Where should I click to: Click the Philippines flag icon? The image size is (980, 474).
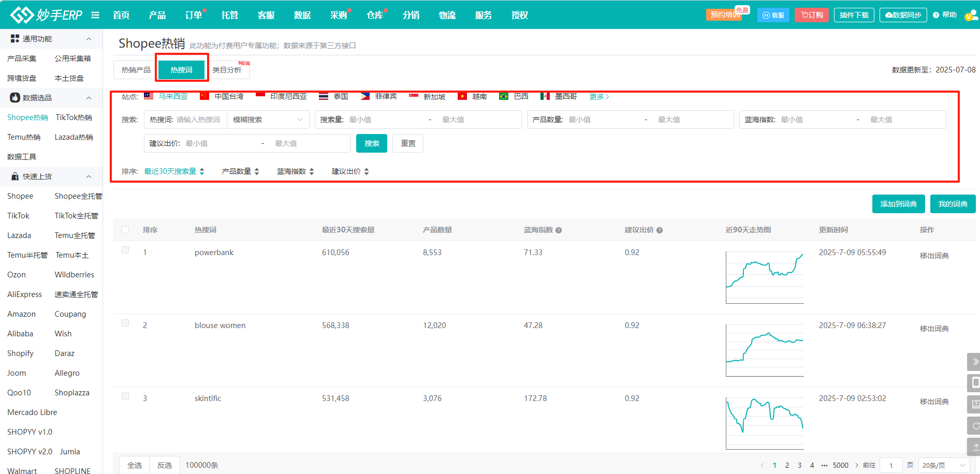[365, 96]
